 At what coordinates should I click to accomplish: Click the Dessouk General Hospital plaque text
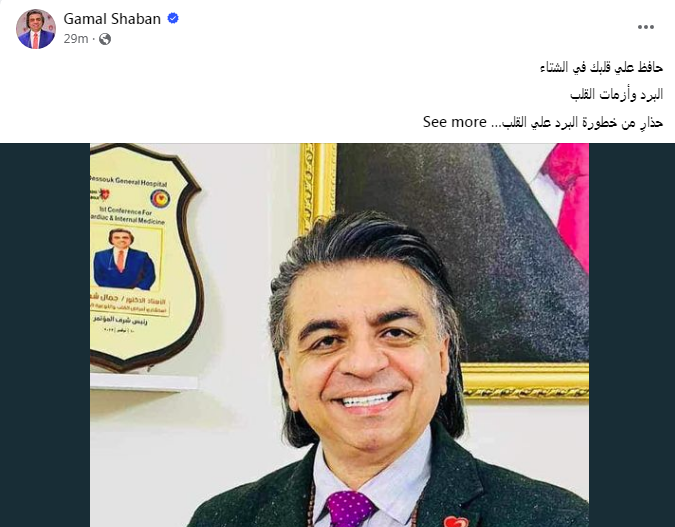[128, 181]
